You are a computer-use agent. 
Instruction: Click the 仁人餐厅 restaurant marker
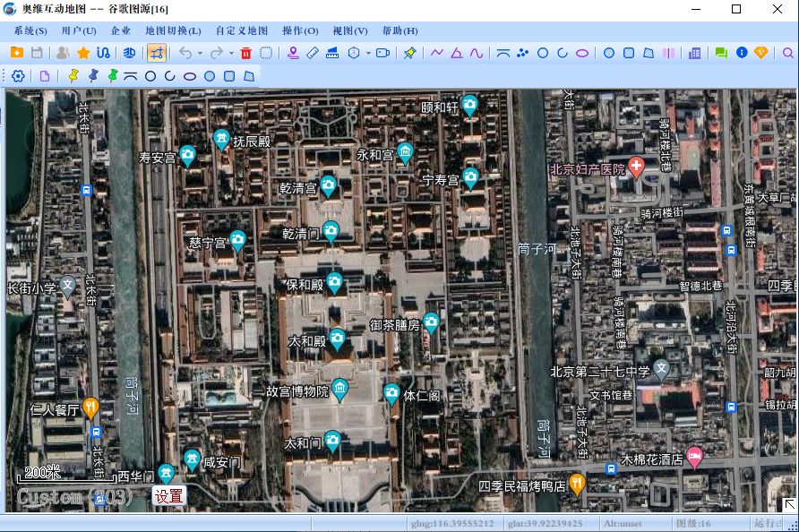[90, 408]
